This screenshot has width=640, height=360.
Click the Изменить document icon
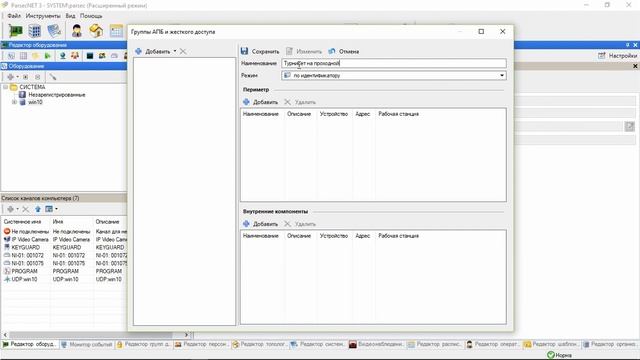pos(289,51)
